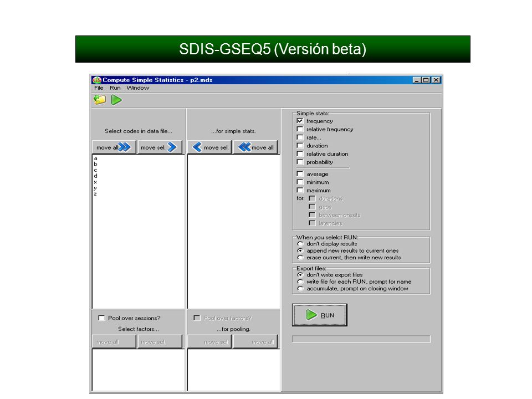Select accumulate, prompt on closing window
The height and width of the screenshot is (399, 532).
pos(300,288)
